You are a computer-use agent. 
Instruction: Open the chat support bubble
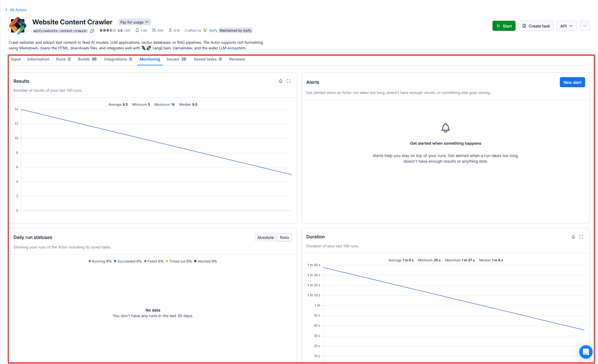click(586, 352)
